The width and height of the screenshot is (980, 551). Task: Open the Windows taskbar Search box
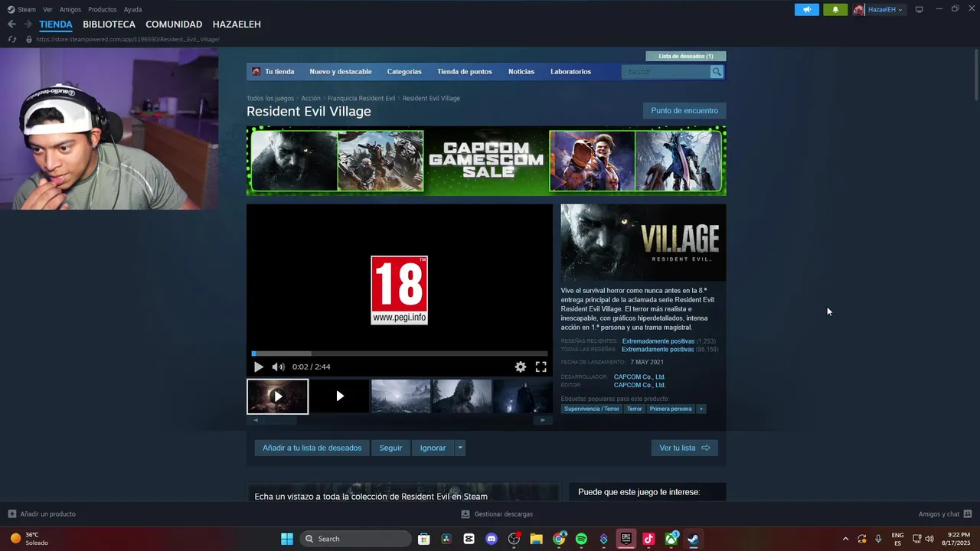point(356,539)
